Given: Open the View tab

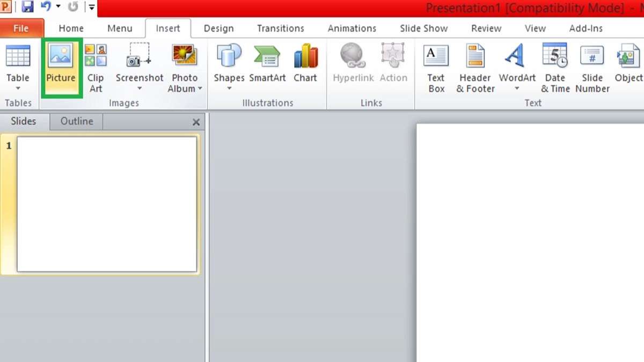Looking at the screenshot, I should (x=535, y=28).
